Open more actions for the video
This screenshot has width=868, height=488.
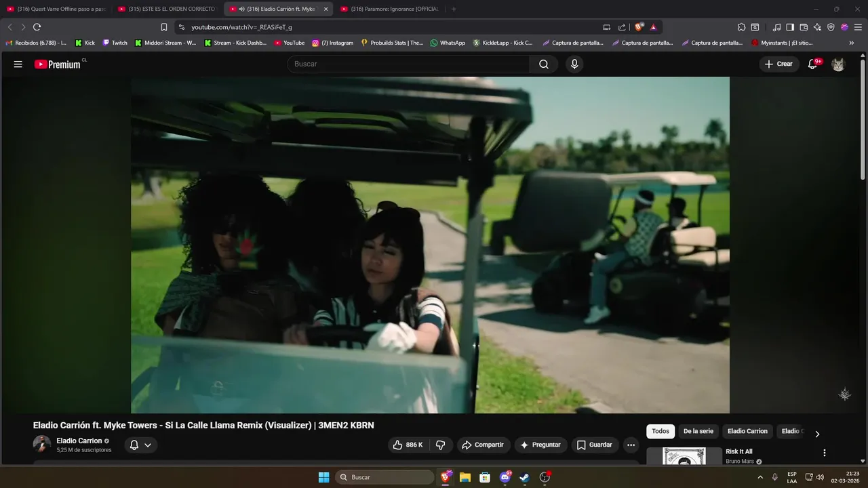pos(631,445)
